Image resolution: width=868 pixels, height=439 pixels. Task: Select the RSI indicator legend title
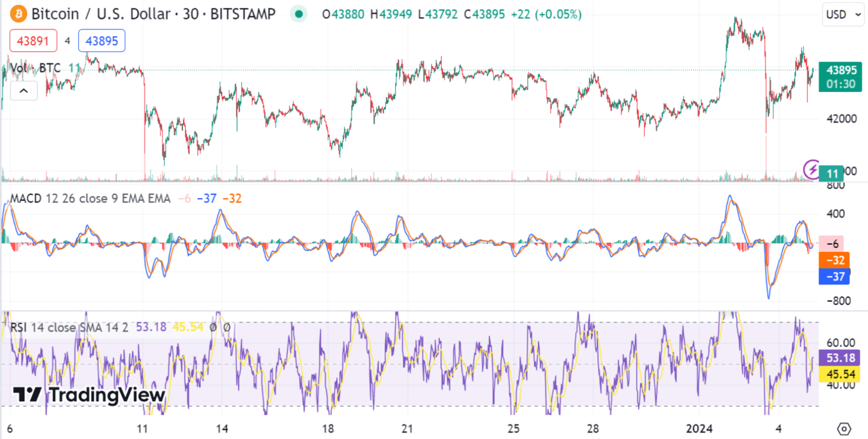point(69,328)
